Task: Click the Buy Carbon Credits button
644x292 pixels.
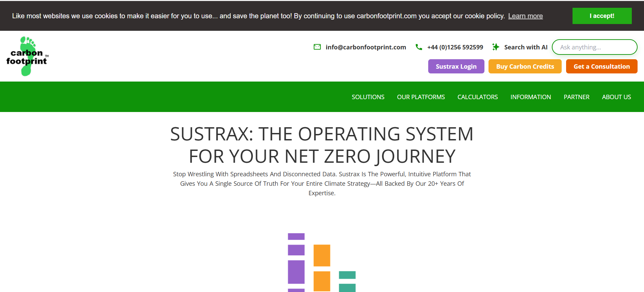Action: point(525,66)
